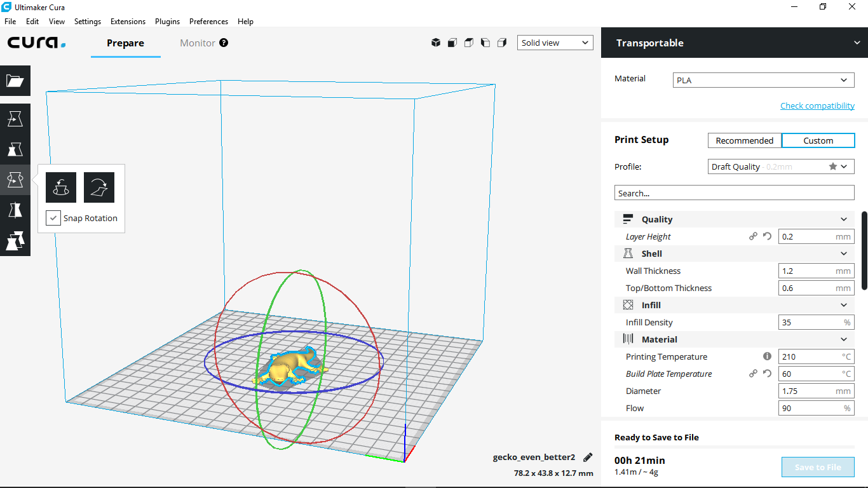Viewport: 868px width, 488px height.
Task: Select the Move tool
Action: tap(15, 118)
